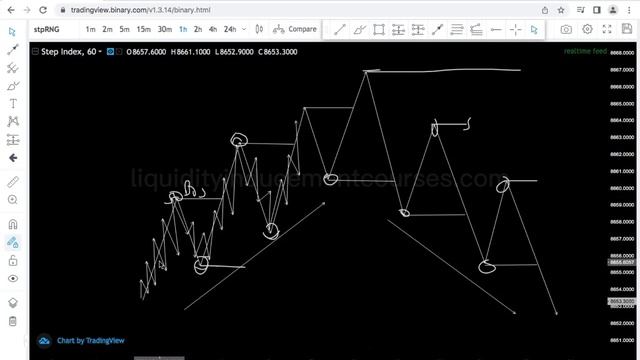Switch to the 15m timeframe

point(144,29)
